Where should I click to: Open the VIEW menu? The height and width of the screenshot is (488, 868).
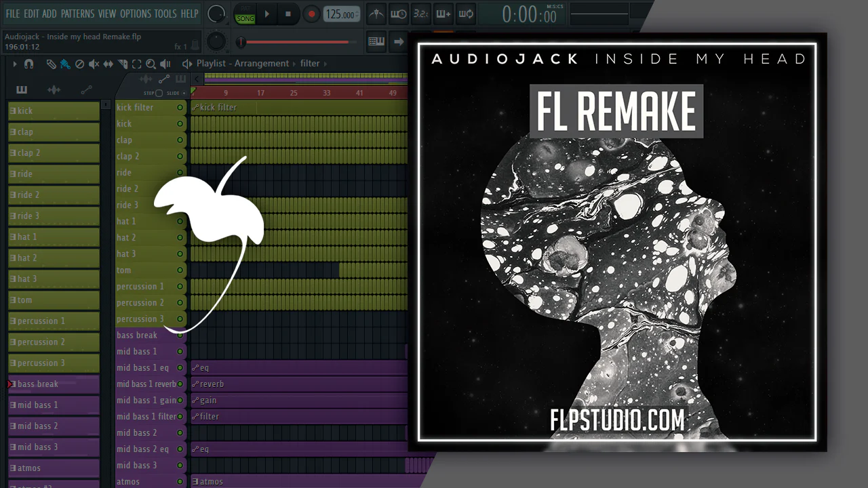[107, 14]
